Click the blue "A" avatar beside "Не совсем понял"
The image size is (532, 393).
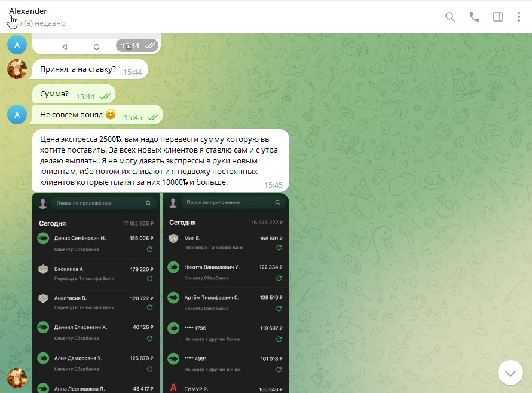(x=17, y=114)
